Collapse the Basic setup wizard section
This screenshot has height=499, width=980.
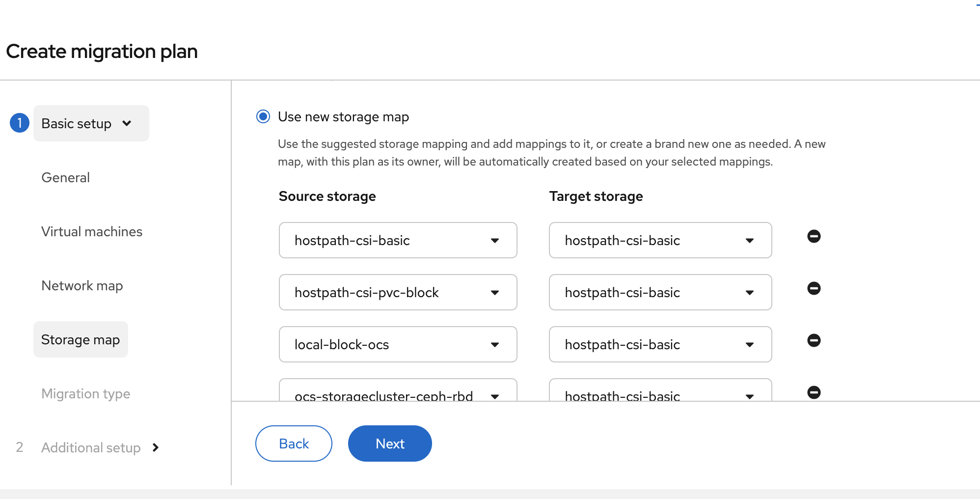click(x=91, y=123)
